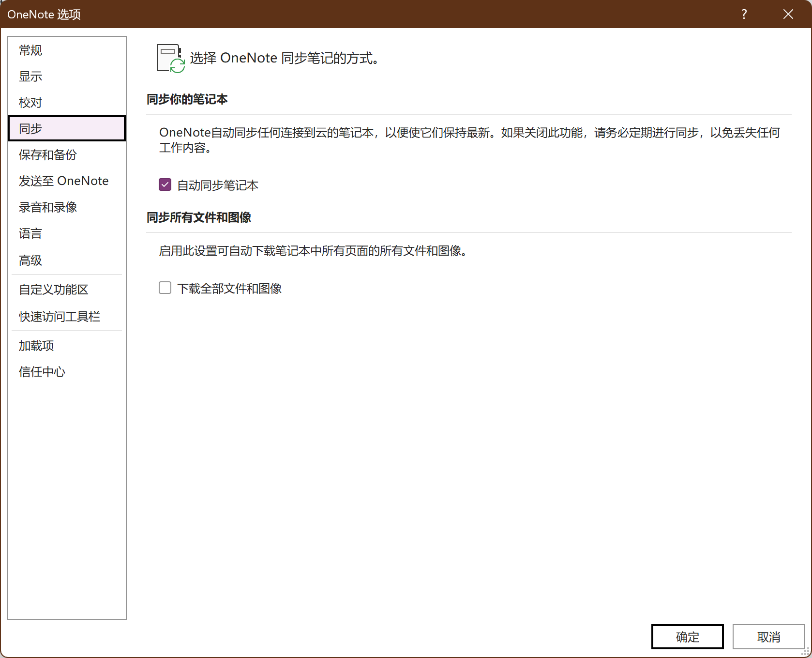Open 自定义功能区 settings
This screenshot has width=812, height=658.
pyautogui.click(x=67, y=290)
